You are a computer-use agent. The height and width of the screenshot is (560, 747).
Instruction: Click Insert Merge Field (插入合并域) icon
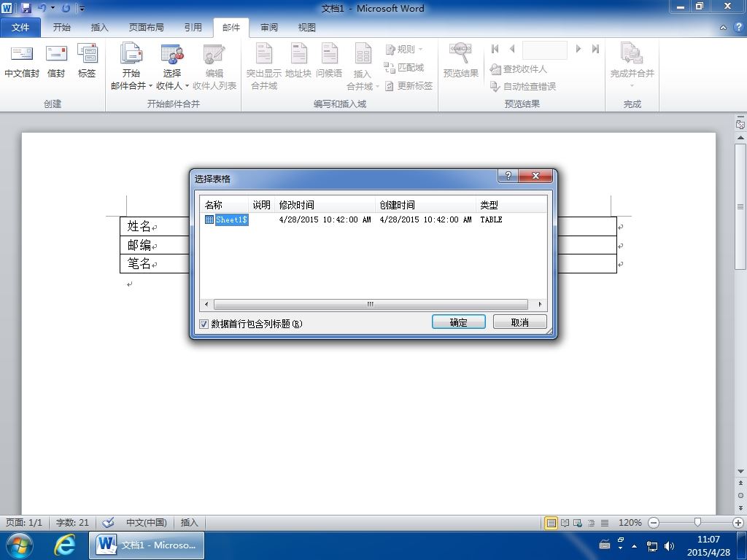tap(363, 66)
